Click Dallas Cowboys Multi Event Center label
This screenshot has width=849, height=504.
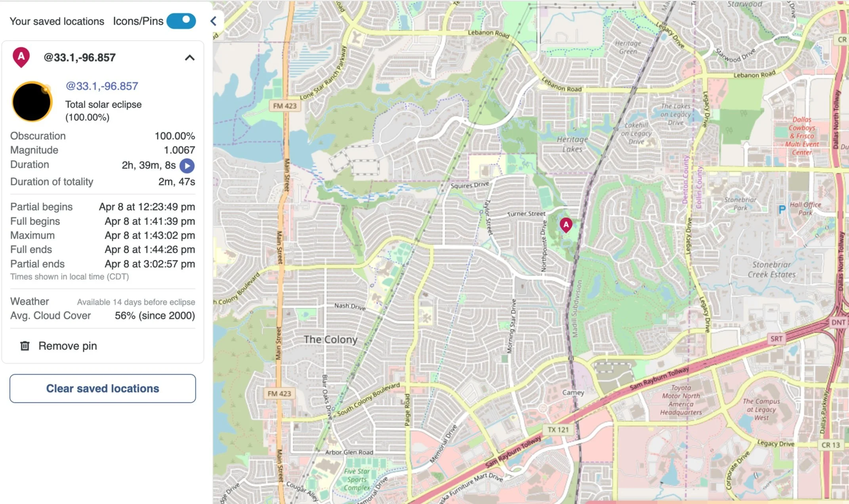pyautogui.click(x=802, y=136)
